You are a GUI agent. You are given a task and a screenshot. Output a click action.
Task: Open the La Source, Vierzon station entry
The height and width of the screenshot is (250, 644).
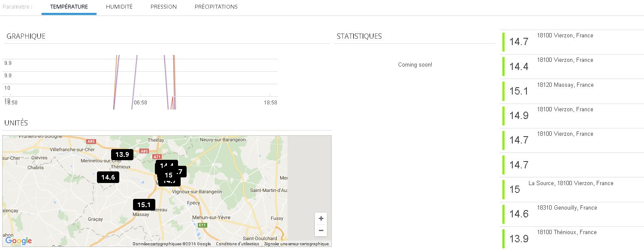pyautogui.click(x=571, y=189)
